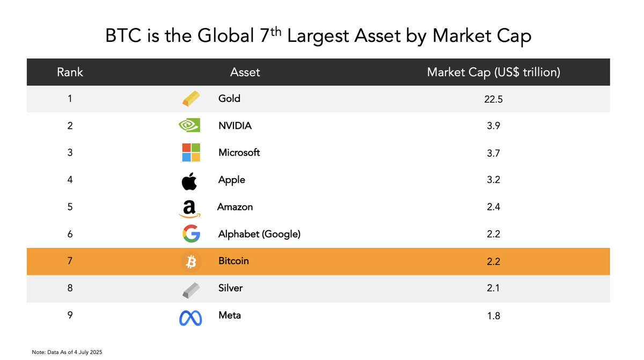The width and height of the screenshot is (644, 360).
Task: Click the Asset column header
Action: [245, 72]
